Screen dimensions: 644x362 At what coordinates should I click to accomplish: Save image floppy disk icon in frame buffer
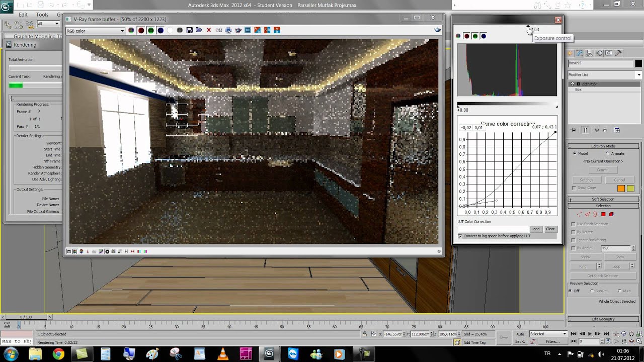pyautogui.click(x=189, y=30)
